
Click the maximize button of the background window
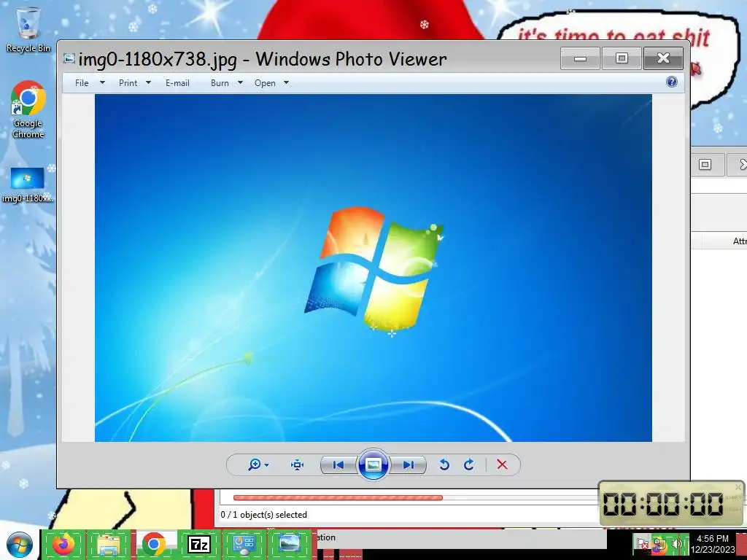705,165
